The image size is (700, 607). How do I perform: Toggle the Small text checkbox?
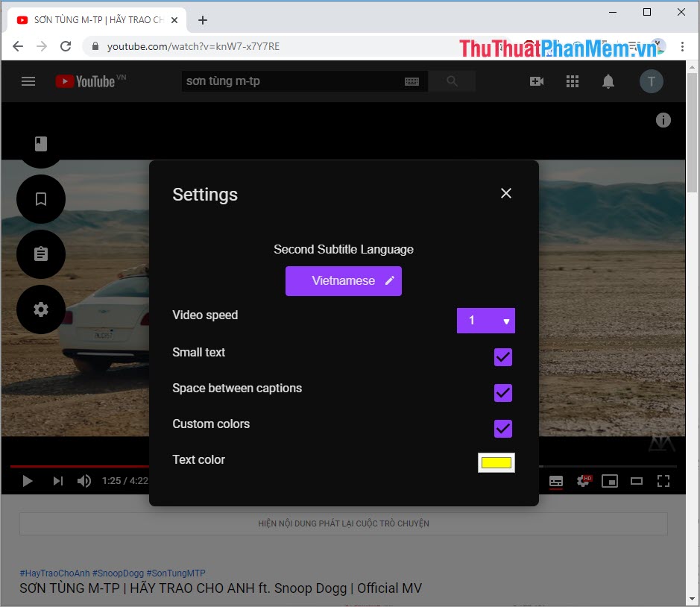502,357
